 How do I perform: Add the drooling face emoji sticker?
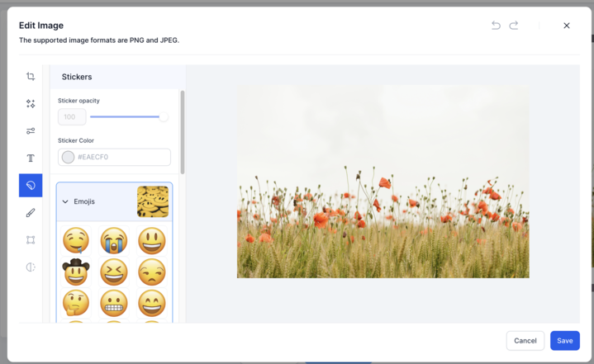pos(76,240)
